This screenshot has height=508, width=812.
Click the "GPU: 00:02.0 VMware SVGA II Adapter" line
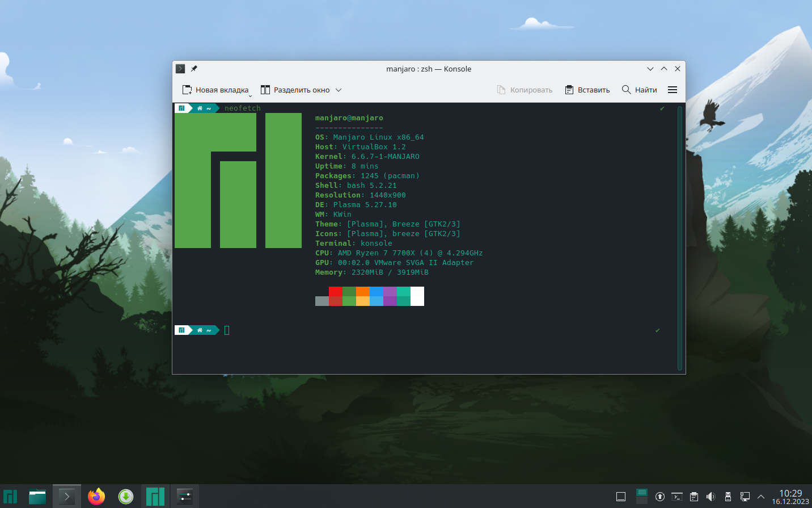point(395,263)
